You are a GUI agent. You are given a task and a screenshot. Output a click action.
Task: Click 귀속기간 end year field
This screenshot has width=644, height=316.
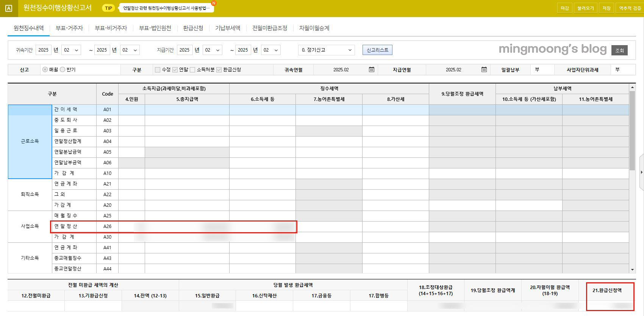(x=102, y=50)
